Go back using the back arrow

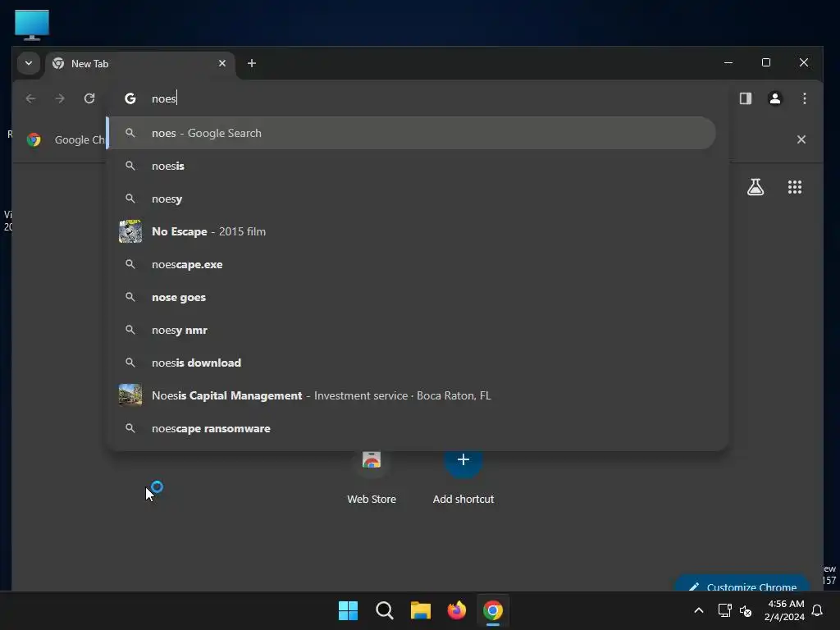pos(30,98)
